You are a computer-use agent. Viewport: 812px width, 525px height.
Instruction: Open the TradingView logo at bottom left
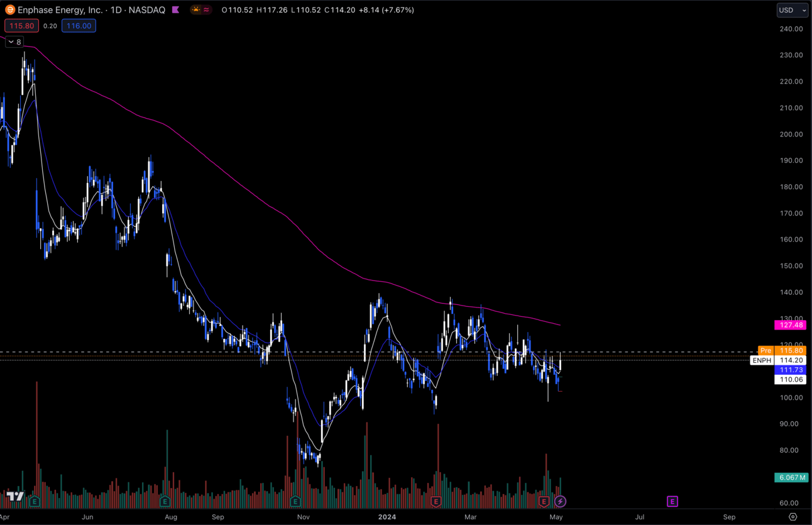(15, 497)
